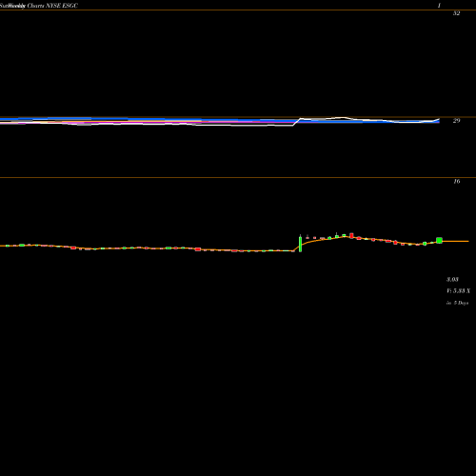This screenshot has width=476, height=476.
Task: Select the last green candle at chart end
Action: 439,240
